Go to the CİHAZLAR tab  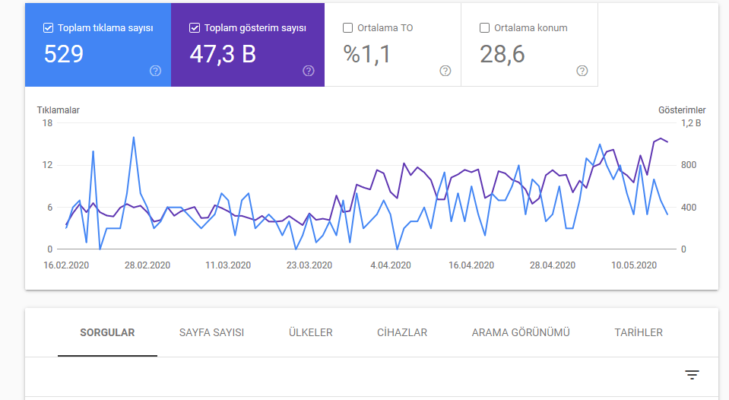tap(403, 332)
